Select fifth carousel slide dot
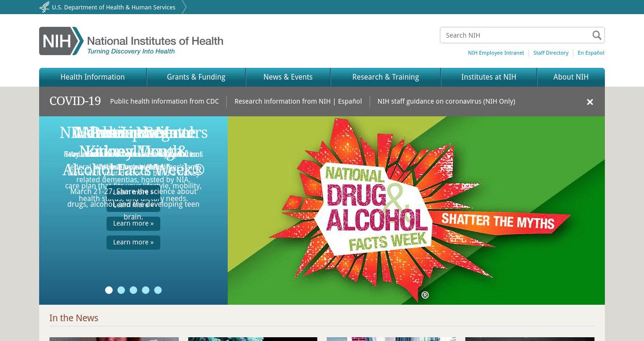 point(158,290)
